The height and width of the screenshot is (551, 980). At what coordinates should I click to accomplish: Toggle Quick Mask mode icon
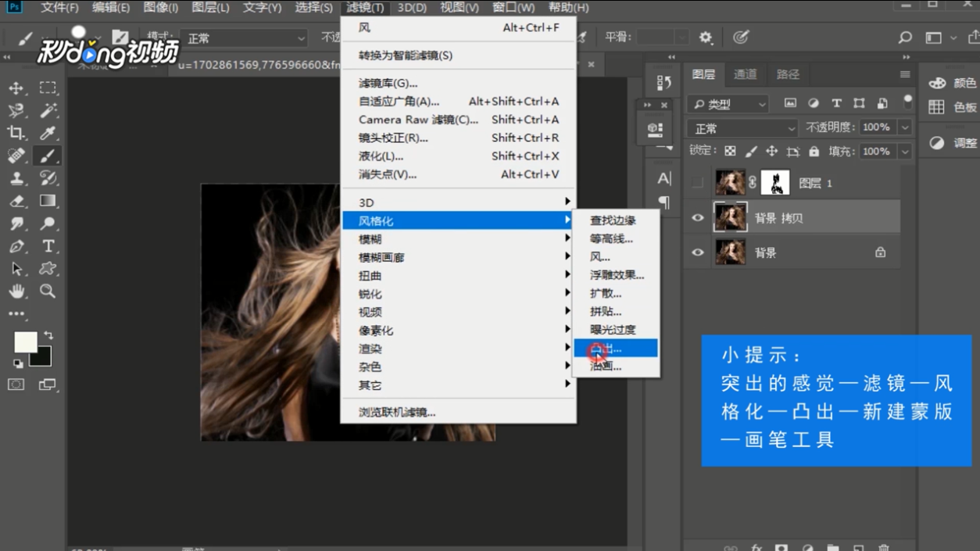coord(16,385)
